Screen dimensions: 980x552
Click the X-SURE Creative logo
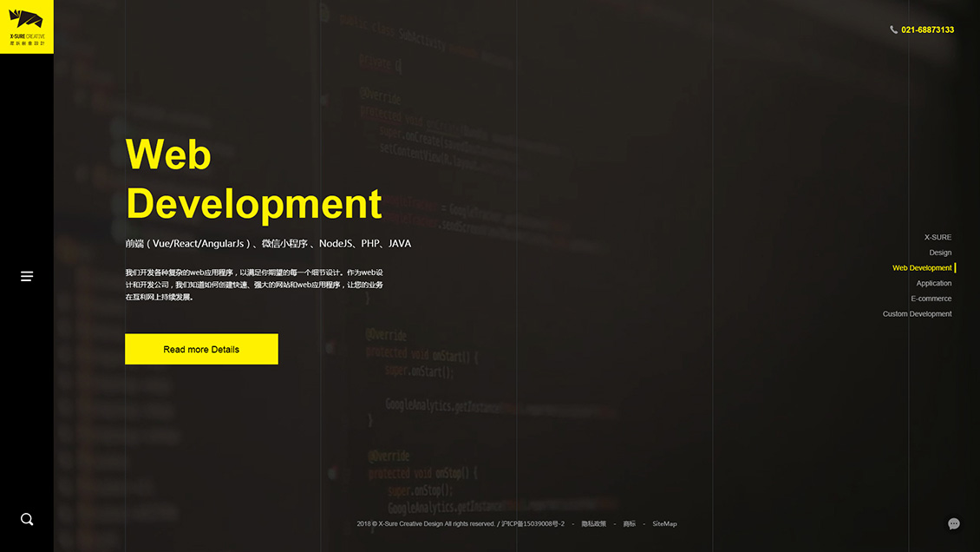26,26
